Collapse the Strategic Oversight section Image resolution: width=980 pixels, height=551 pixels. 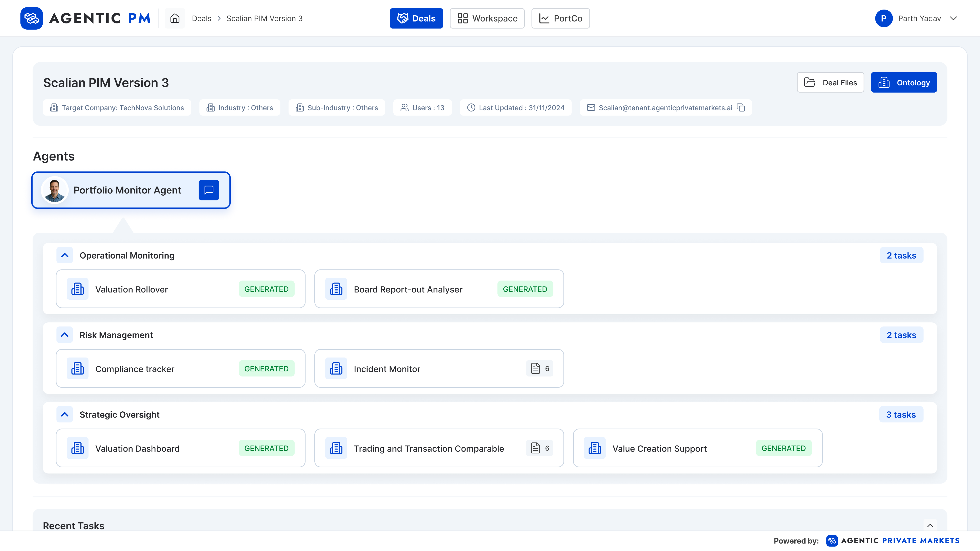click(65, 414)
